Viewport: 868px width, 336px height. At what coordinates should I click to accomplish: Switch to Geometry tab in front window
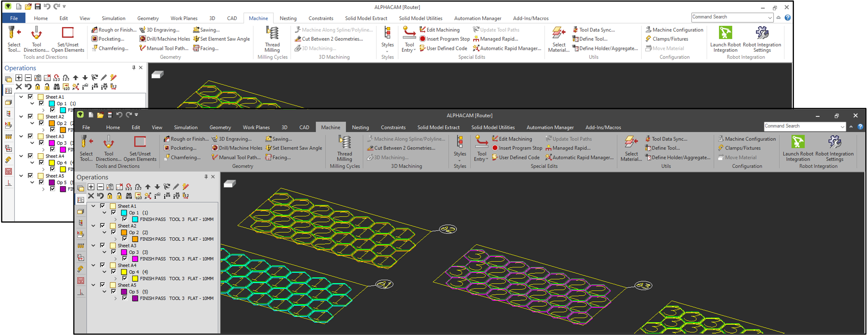[220, 127]
